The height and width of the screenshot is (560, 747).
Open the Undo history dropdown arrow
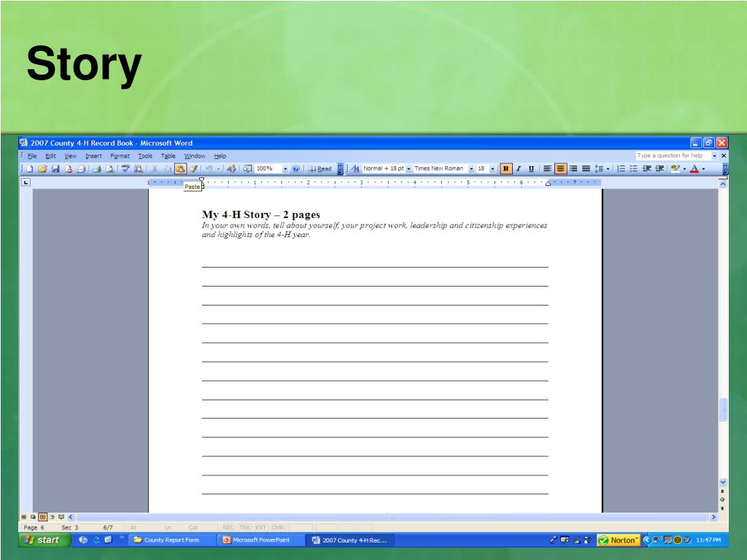[217, 168]
